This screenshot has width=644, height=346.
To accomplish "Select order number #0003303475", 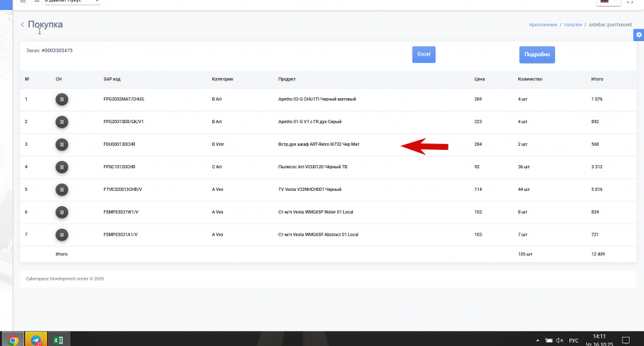I will coord(57,50).
